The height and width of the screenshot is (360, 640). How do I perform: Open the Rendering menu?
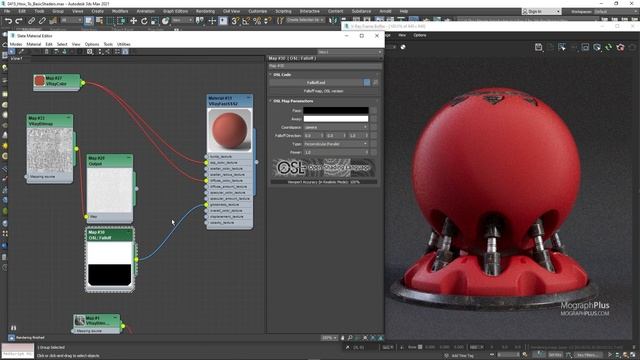coord(205,11)
